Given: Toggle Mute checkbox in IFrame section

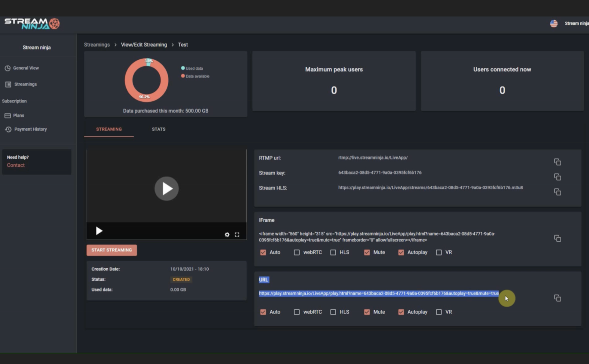Looking at the screenshot, I should click(367, 252).
